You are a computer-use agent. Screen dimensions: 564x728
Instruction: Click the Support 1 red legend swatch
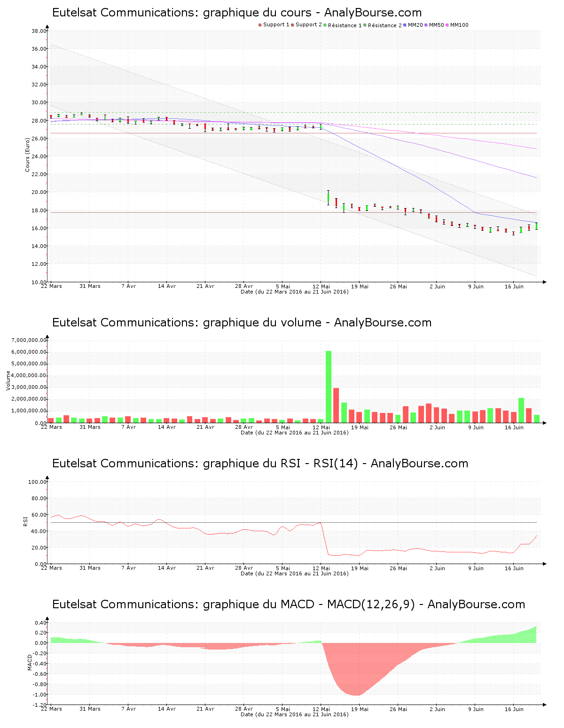pyautogui.click(x=260, y=25)
